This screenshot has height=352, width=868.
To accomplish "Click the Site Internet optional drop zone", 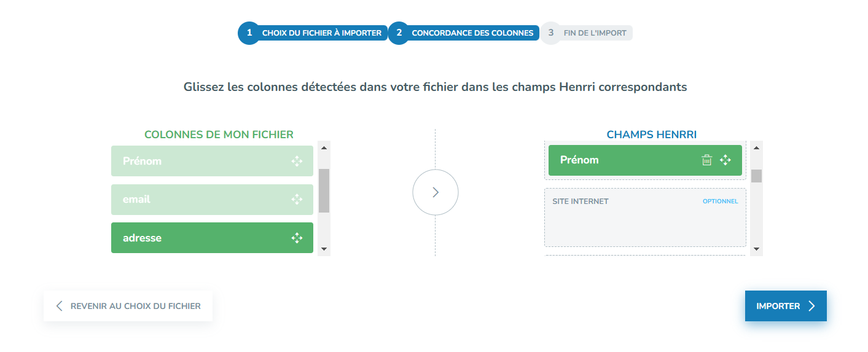I will 645,217.
